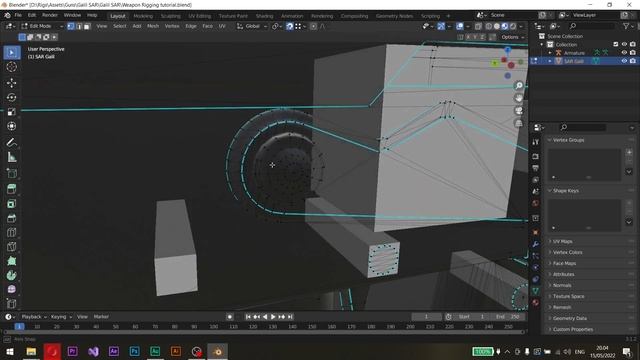640x360 pixels.
Task: Switch to the Modeling workspace tab
Action: click(x=143, y=16)
